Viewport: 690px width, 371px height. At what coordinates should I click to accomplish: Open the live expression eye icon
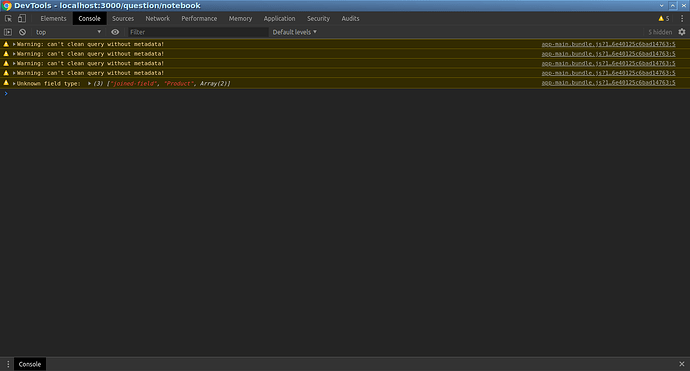[115, 32]
